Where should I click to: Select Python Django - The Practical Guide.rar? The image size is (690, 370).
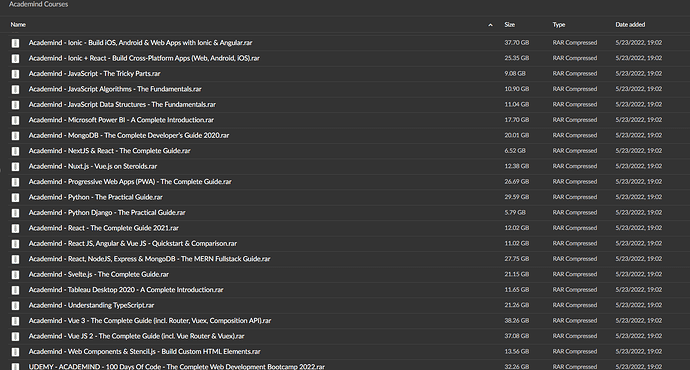[107, 212]
